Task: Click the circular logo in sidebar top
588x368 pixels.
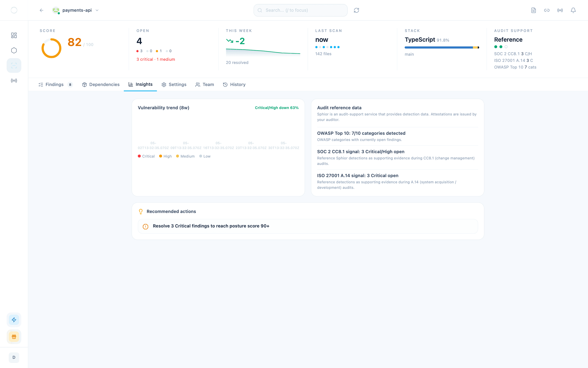Action: (14, 10)
